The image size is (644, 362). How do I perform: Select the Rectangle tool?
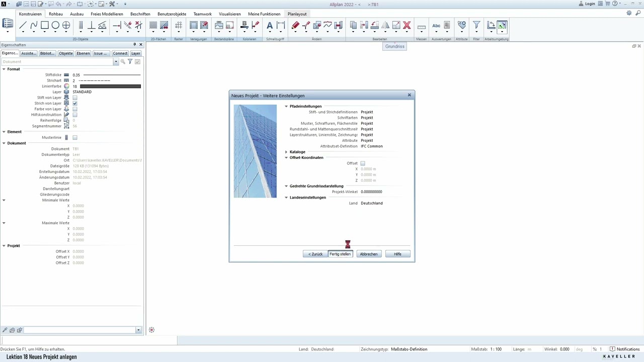[x=45, y=25]
